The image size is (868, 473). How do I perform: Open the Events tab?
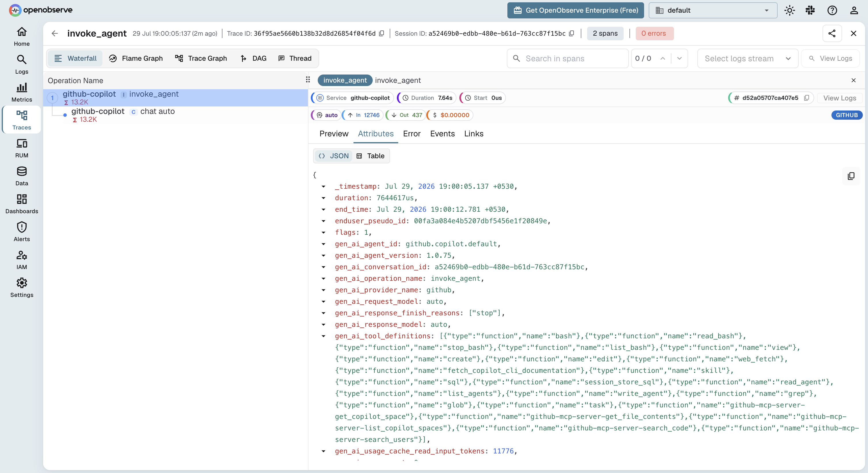coord(442,134)
